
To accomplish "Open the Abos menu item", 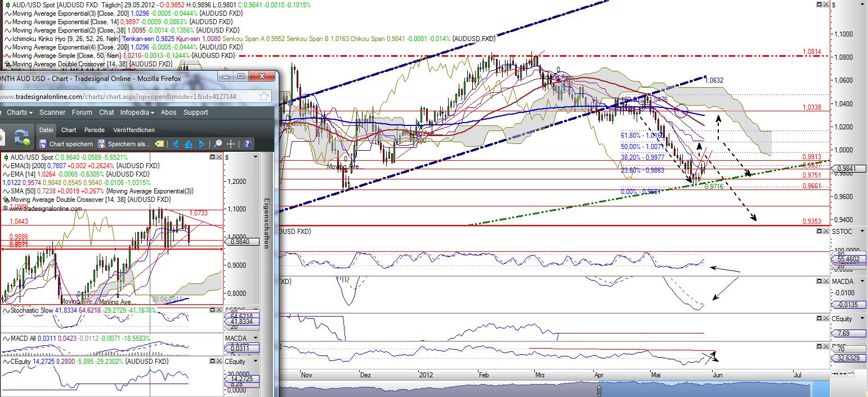I will [168, 112].
